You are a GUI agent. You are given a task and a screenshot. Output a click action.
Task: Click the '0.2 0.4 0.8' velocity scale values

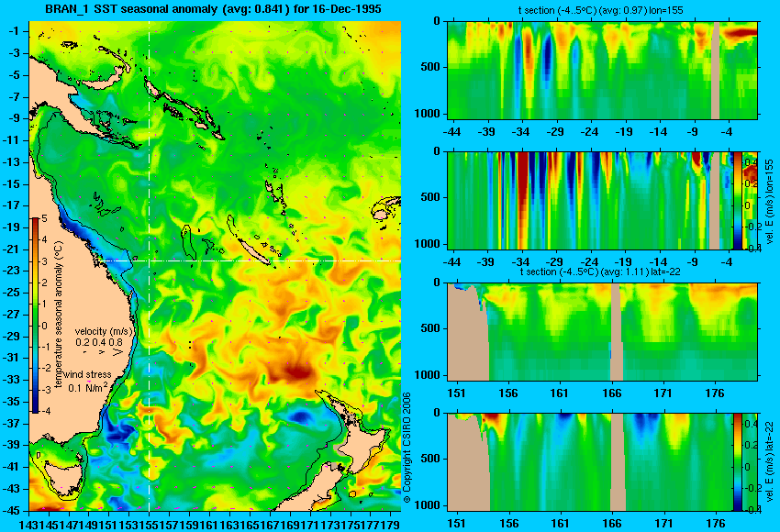click(x=99, y=342)
